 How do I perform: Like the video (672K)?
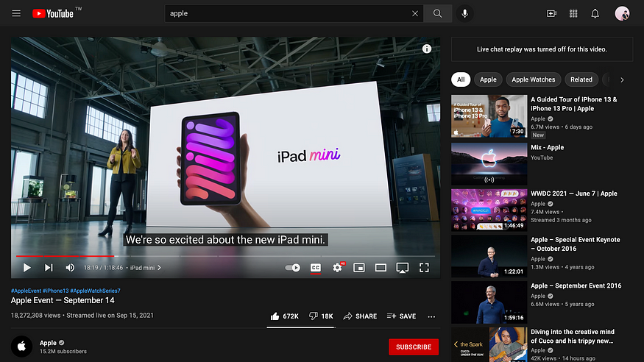coord(284,316)
